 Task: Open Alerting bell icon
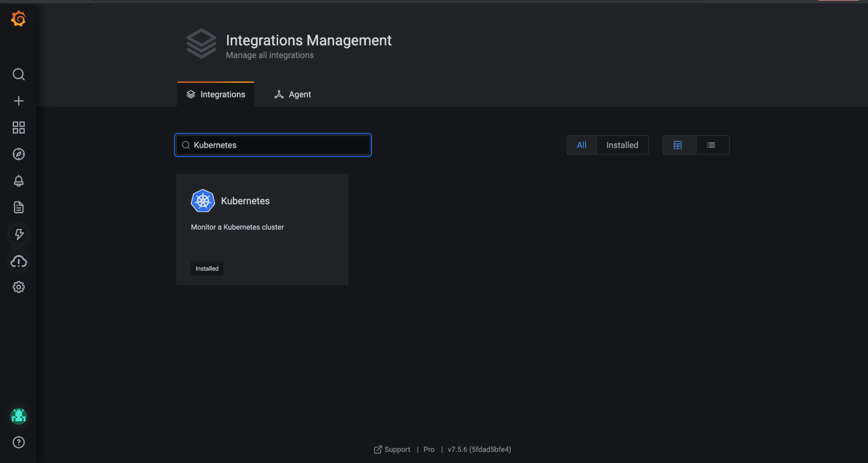[18, 181]
